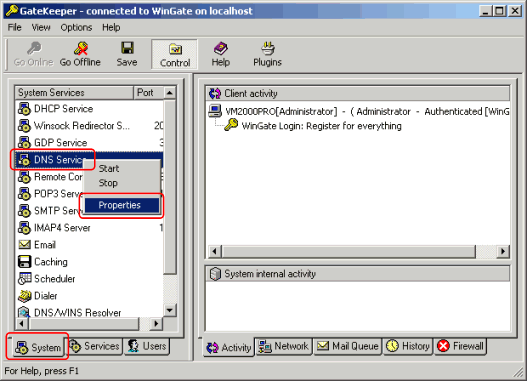Switch to the System tab

pos(38,347)
